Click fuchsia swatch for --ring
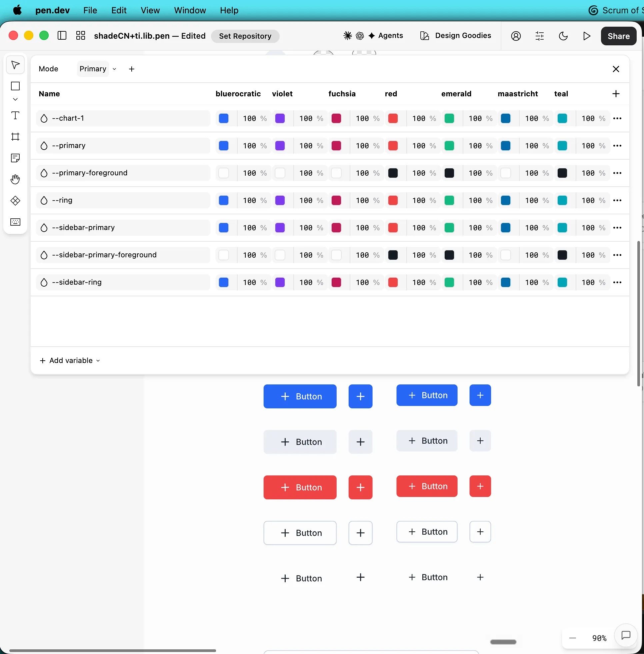The height and width of the screenshot is (654, 644). (x=336, y=200)
